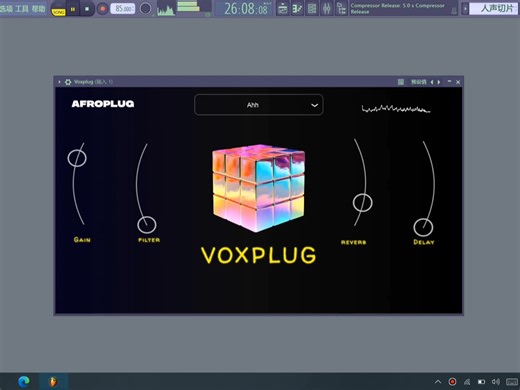Image resolution: width=520 pixels, height=390 pixels.
Task: Open the Ahh vocal preset dropdown
Action: tap(258, 105)
